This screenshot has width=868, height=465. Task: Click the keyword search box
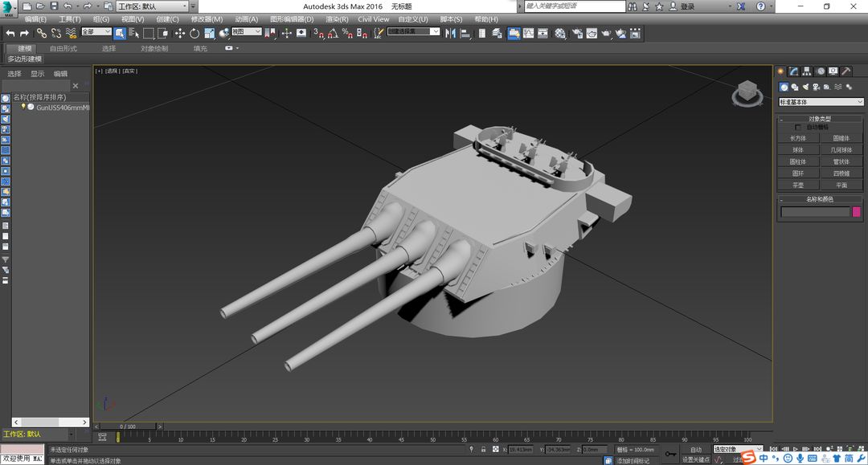[x=574, y=6]
